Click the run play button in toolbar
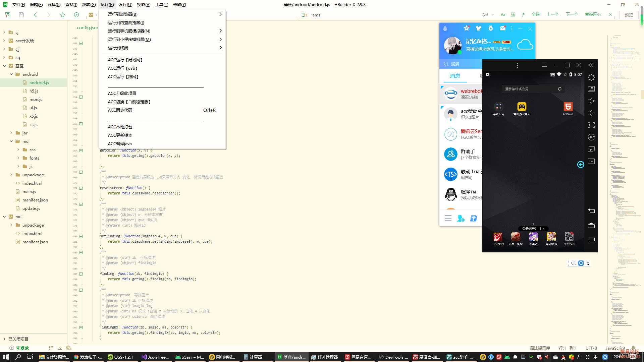This screenshot has width=644, height=362. (76, 15)
